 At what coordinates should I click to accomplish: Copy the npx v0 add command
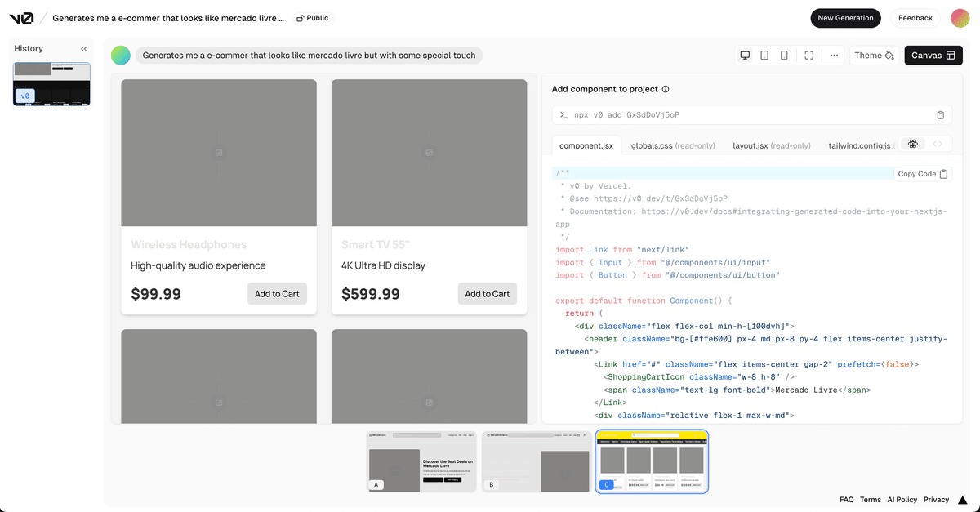click(940, 115)
